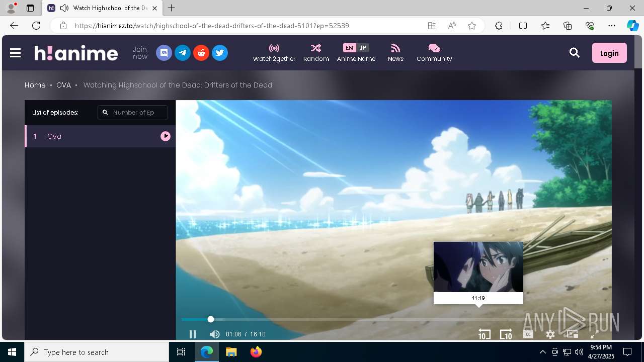Open Watch2gether

(x=274, y=53)
